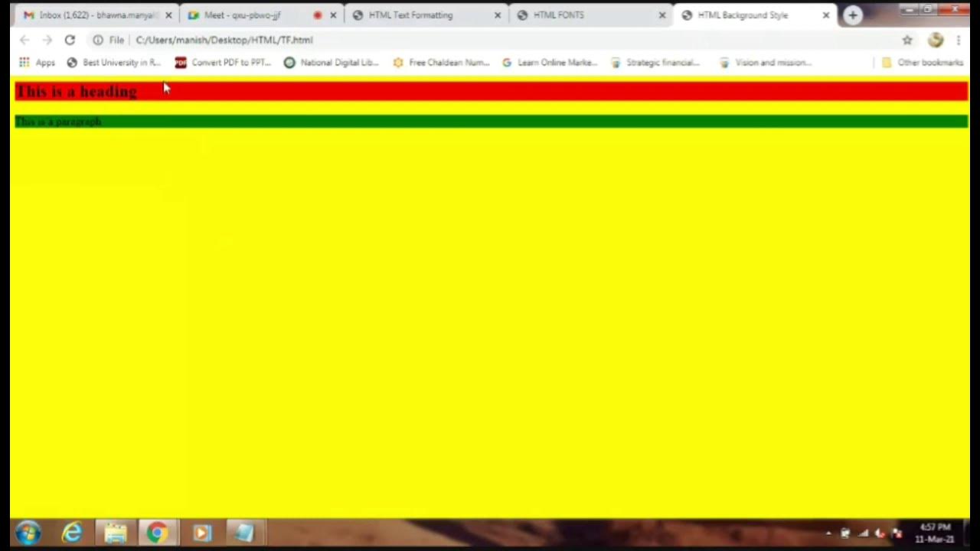Click the Chrome taskbar icon
Viewport: 980px width, 551px height.
coord(158,533)
